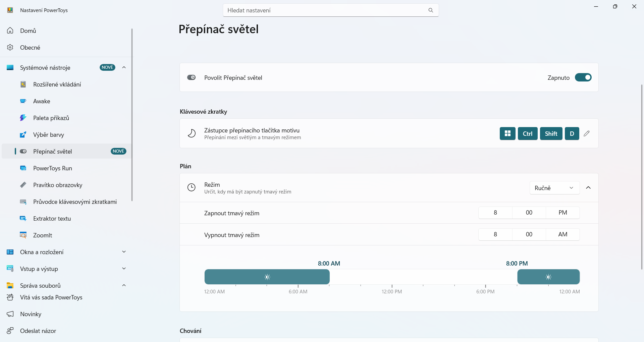Click the Výběr barvy color picker icon

pos(23,134)
